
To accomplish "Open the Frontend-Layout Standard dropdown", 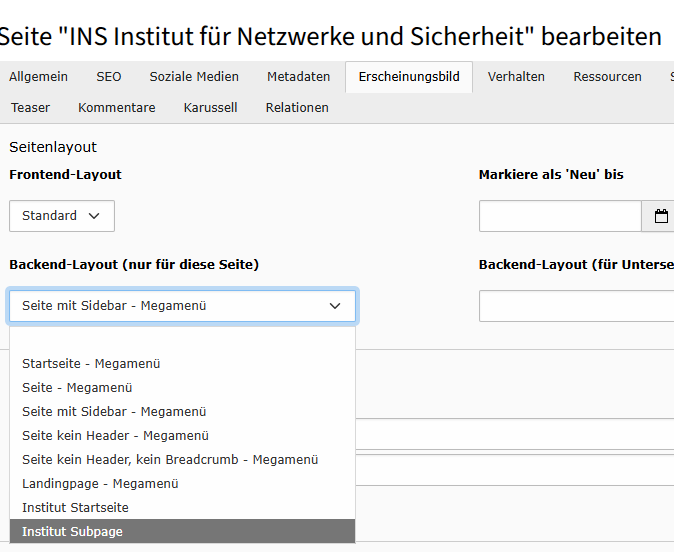I will pyautogui.click(x=62, y=216).
